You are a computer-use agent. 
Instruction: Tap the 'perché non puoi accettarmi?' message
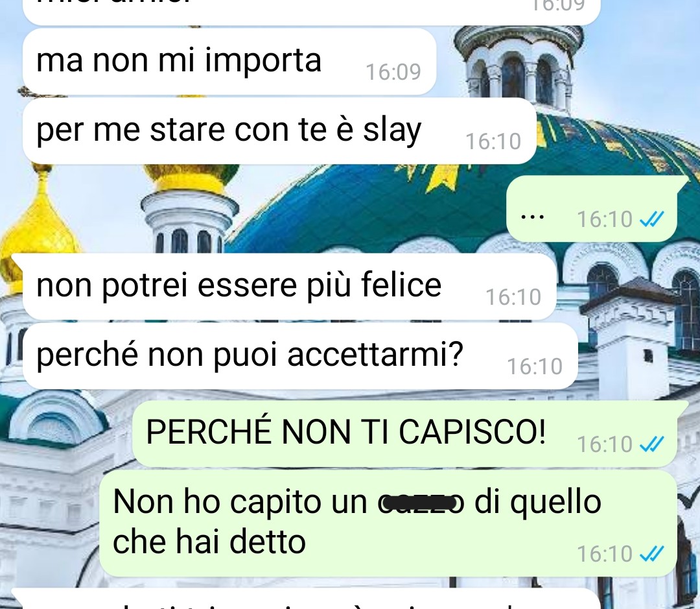pos(301,355)
